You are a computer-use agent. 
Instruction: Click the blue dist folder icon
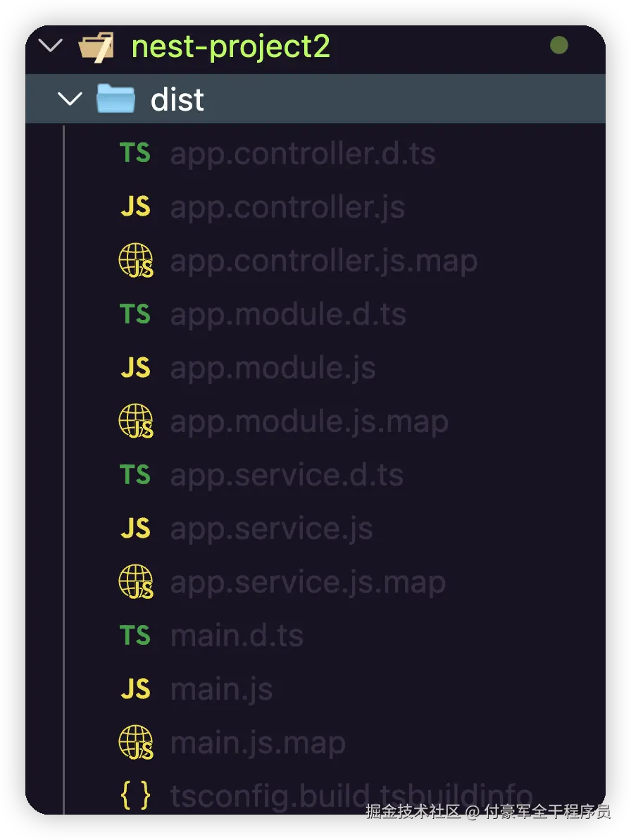click(x=115, y=99)
